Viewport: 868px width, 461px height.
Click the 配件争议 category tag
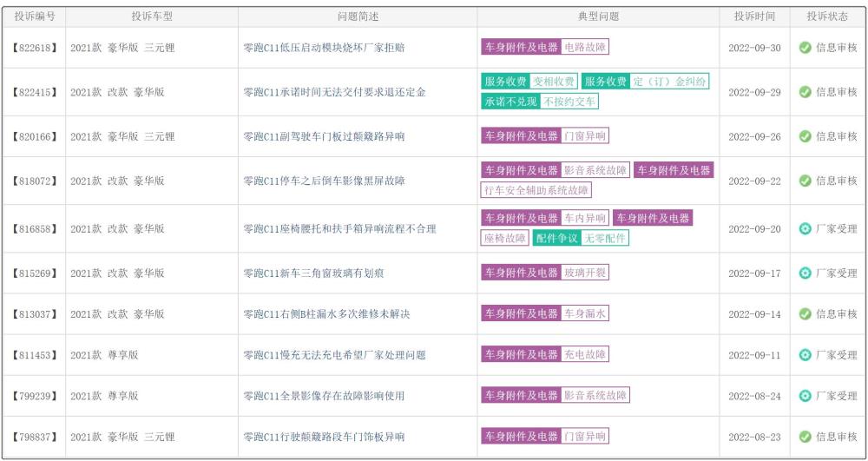click(x=557, y=239)
